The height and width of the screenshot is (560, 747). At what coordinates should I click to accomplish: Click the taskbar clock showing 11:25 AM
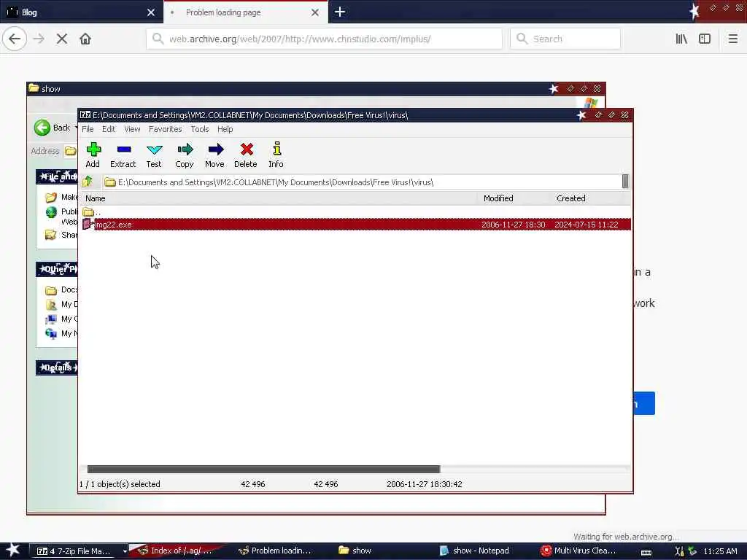pos(720,551)
